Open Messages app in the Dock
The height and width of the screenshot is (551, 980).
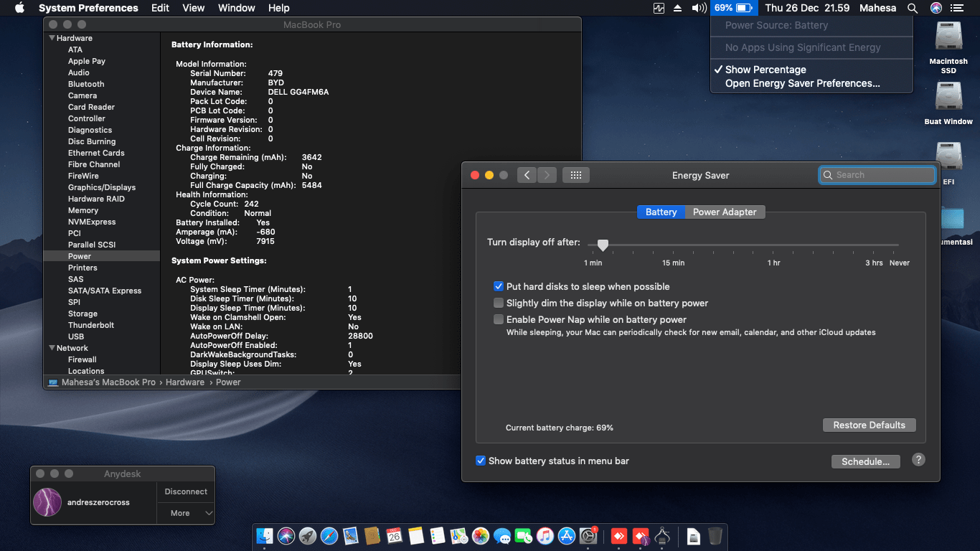502,536
